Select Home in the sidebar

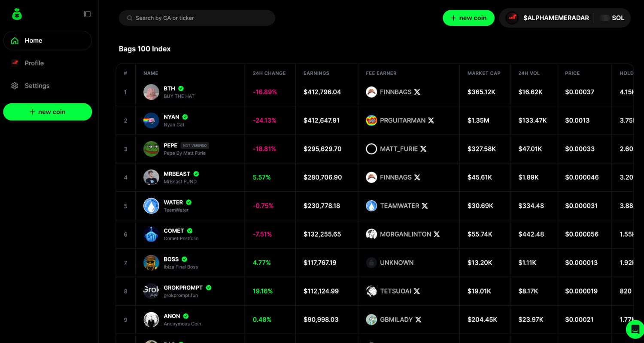tap(33, 40)
